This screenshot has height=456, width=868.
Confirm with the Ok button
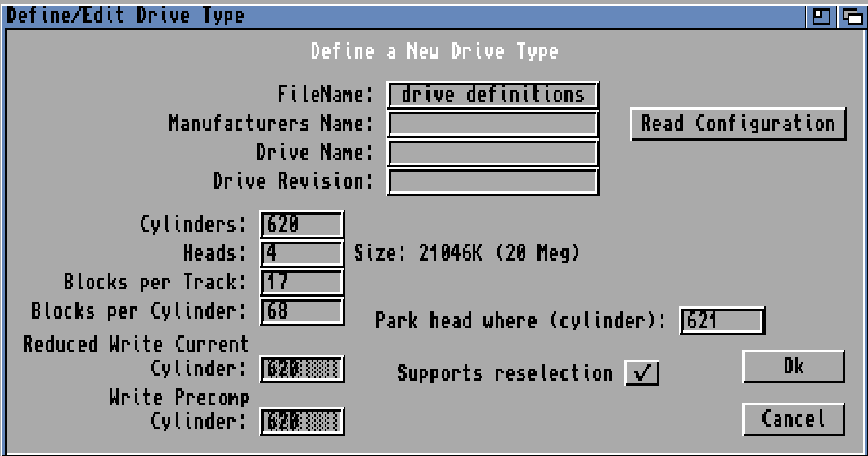[x=792, y=366]
